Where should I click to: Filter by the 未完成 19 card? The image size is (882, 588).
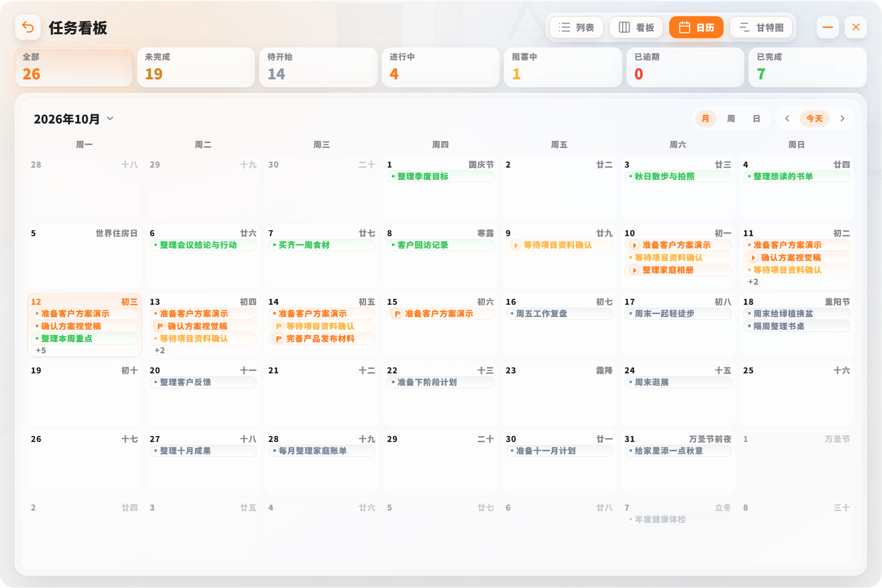coord(196,67)
